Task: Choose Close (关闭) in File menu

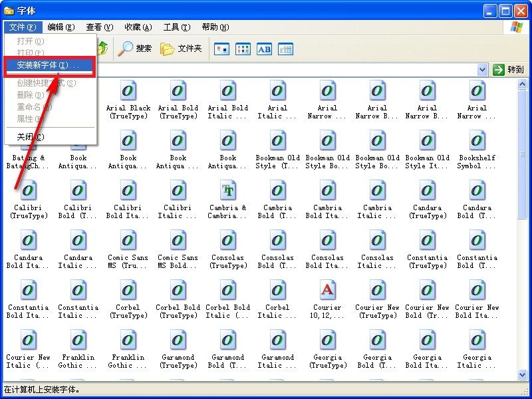Action: click(49, 137)
